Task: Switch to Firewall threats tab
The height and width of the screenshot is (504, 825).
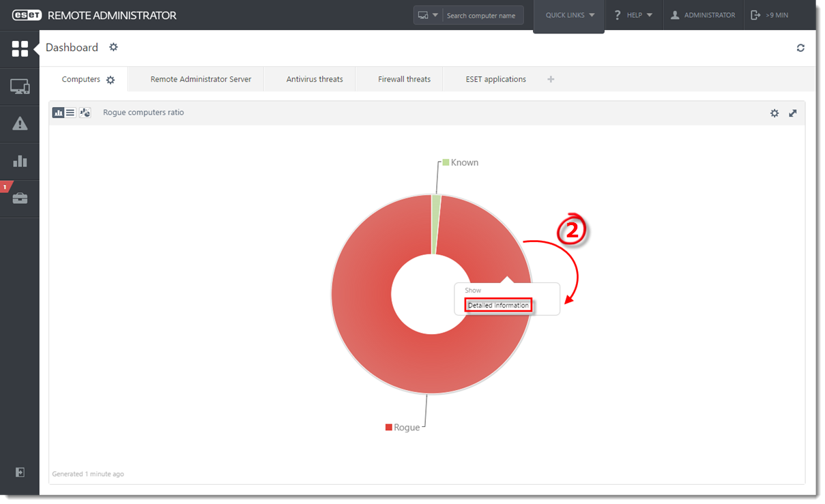Action: [404, 79]
